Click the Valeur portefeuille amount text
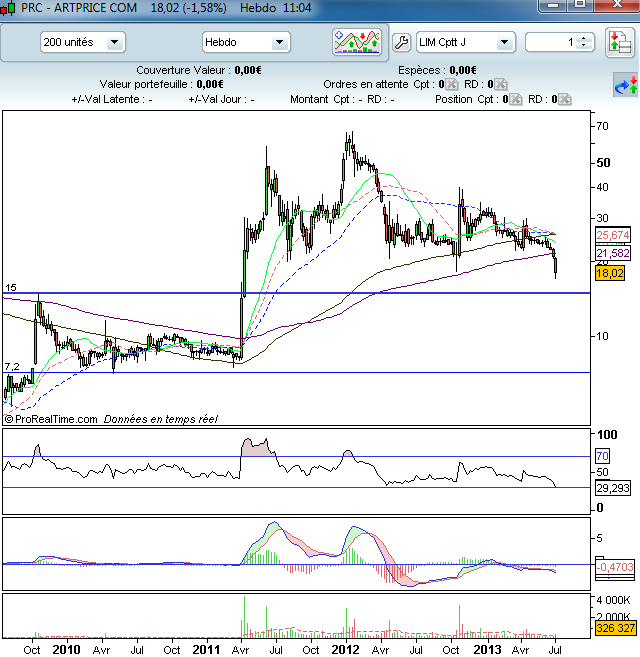This screenshot has height=657, width=640. (x=210, y=84)
